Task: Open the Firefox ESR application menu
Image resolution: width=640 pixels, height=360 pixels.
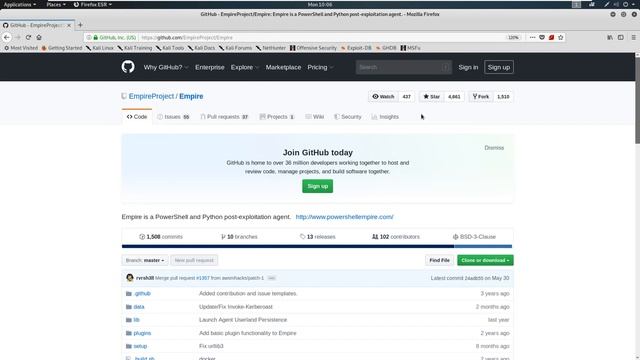Action: pyautogui.click(x=93, y=4)
